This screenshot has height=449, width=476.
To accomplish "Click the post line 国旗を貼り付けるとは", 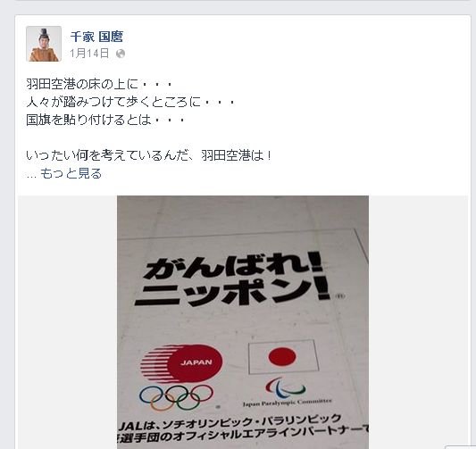I will [105, 120].
